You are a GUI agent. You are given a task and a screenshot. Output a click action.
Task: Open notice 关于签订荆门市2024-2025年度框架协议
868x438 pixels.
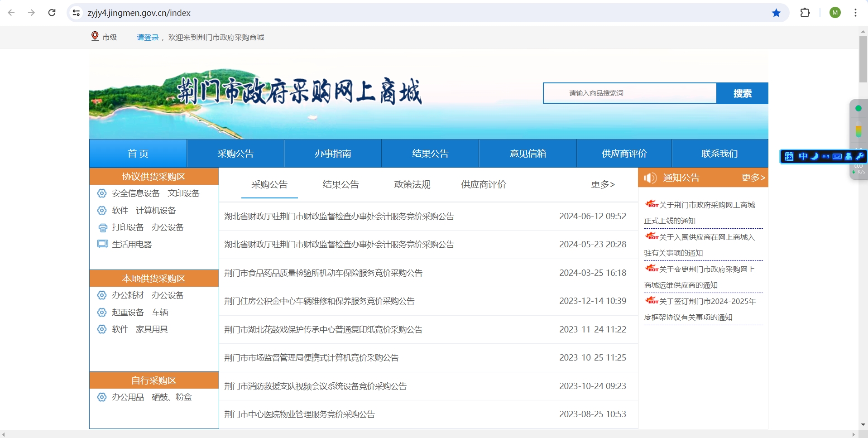pos(700,309)
